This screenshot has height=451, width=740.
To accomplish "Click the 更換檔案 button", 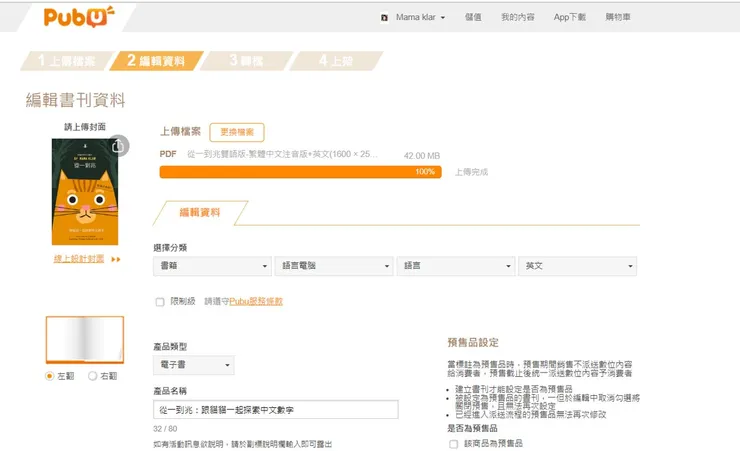I will (x=237, y=132).
